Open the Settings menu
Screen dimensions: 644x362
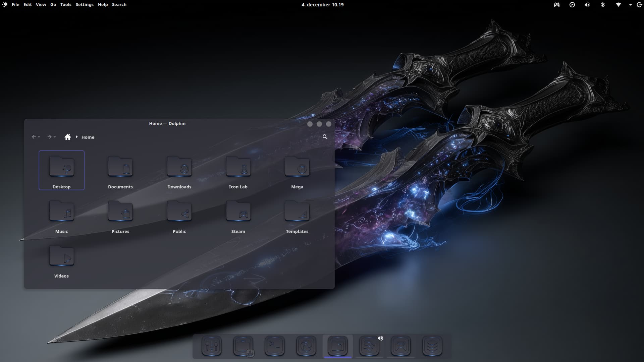pos(85,5)
